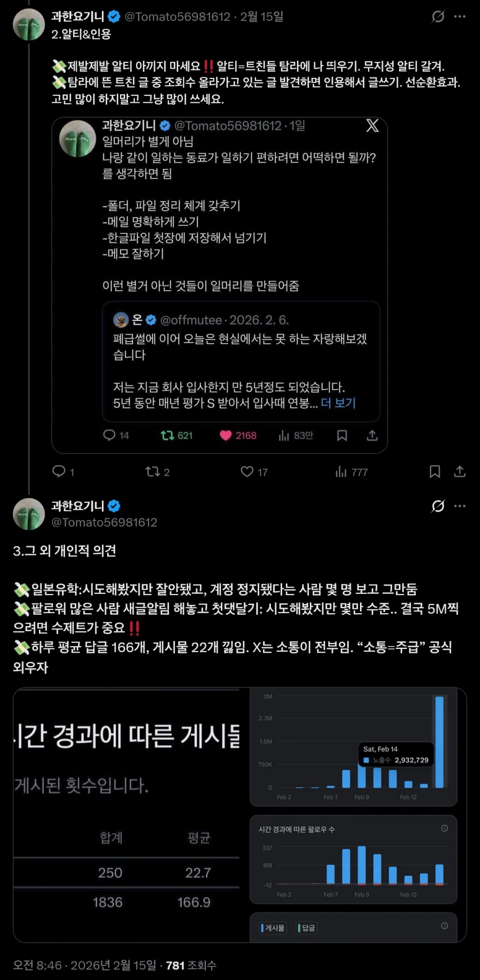Toggle the 답글 series in the chart legend
480x980 pixels.
[307, 928]
